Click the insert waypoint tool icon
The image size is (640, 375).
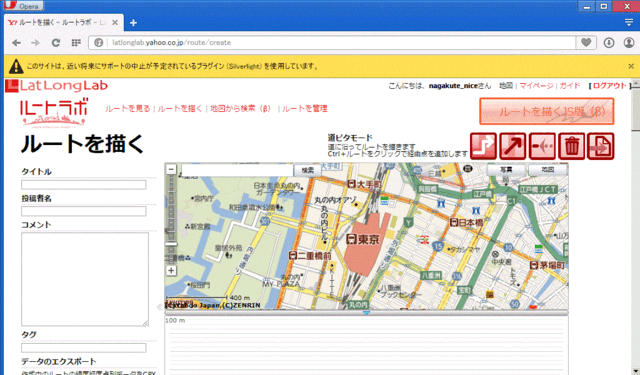click(x=542, y=146)
